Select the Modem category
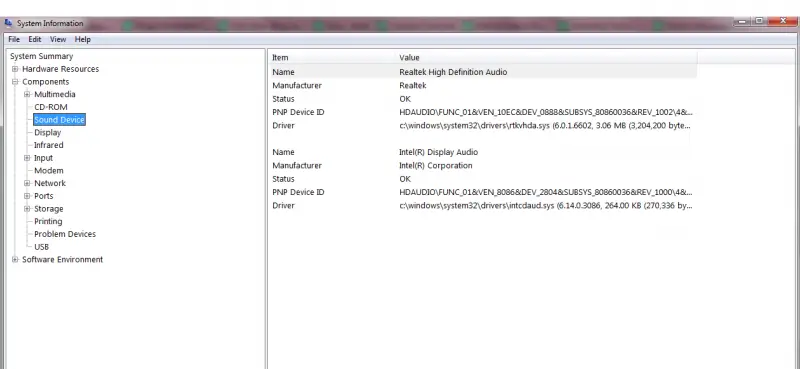Image resolution: width=800 pixels, height=369 pixels. pyautogui.click(x=48, y=170)
